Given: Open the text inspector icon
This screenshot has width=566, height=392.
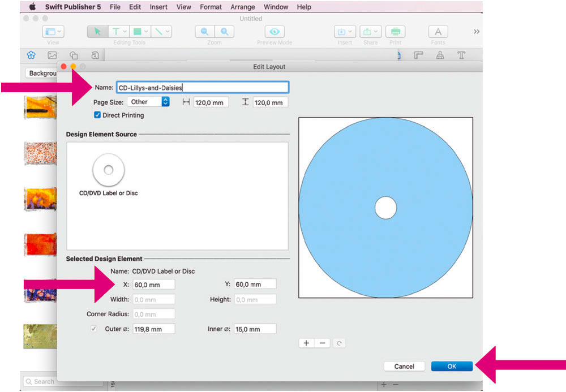Looking at the screenshot, I should (461, 55).
